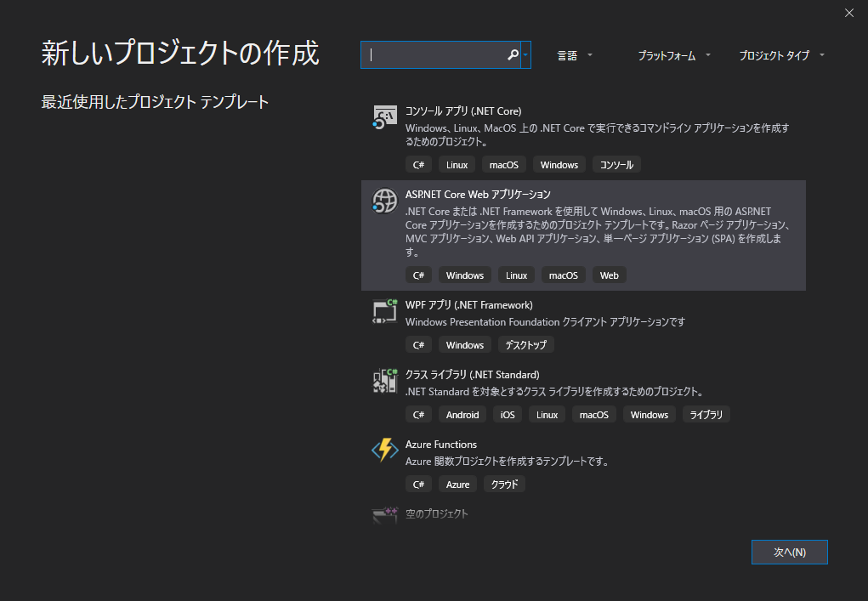Click the クラウド tag under Azure Functions

pos(504,484)
